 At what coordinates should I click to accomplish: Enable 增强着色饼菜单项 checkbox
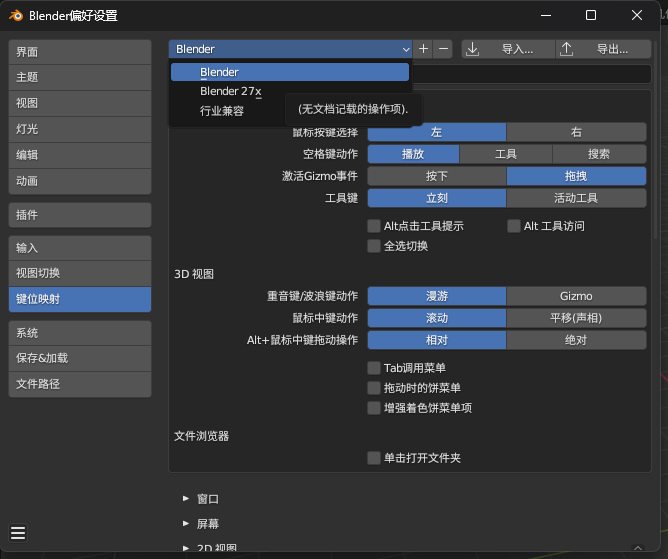point(374,408)
